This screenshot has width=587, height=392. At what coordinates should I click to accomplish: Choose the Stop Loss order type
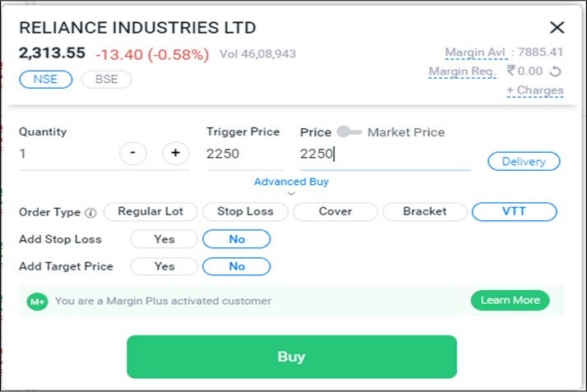[x=245, y=211]
